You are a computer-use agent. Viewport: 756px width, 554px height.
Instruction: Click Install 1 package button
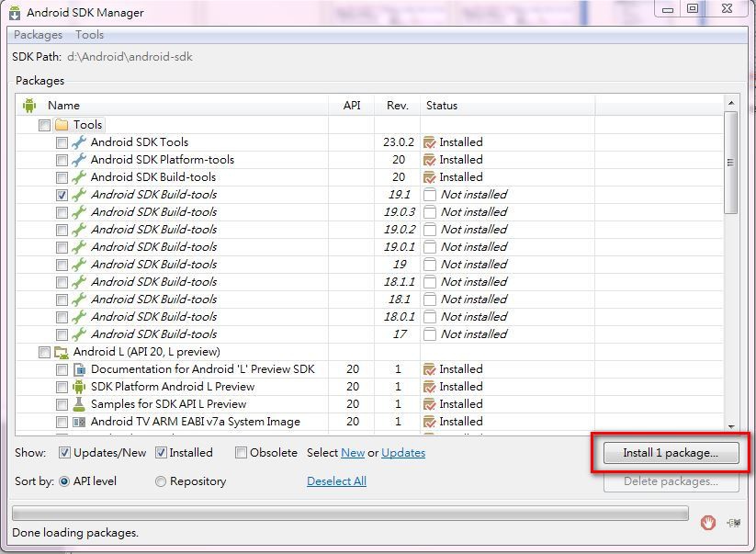coord(671,453)
